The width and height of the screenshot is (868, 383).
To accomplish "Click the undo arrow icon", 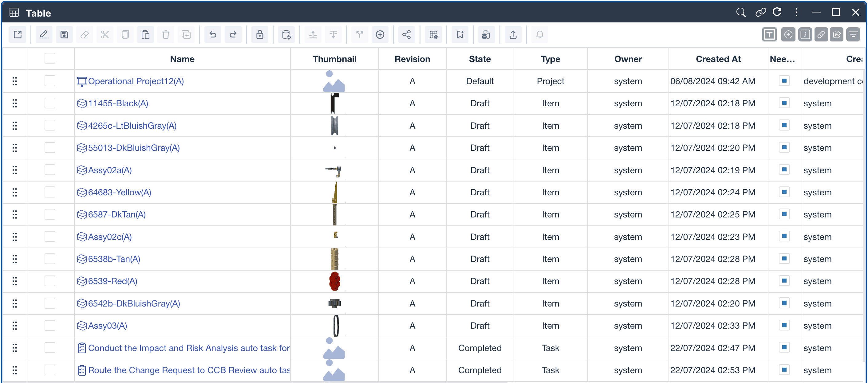I will (x=213, y=34).
